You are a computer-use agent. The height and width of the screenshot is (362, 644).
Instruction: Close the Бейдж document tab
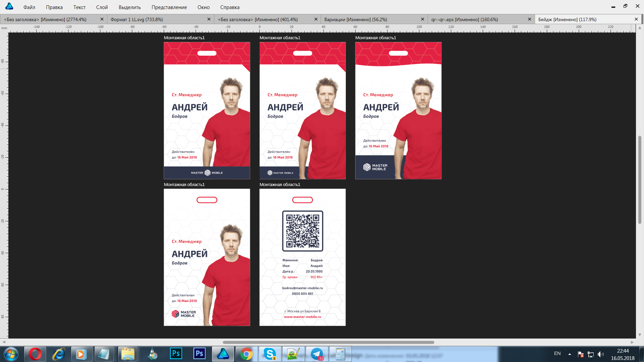[x=636, y=19]
